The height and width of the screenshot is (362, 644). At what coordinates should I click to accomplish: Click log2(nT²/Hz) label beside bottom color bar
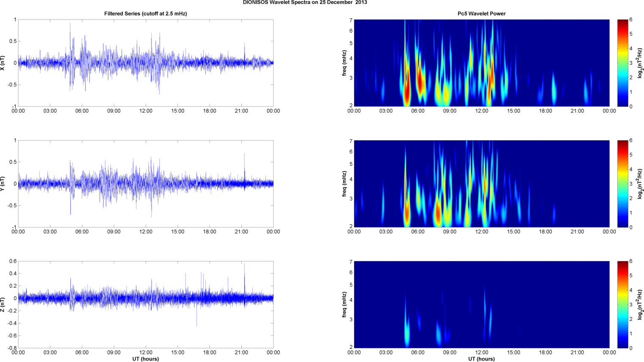[x=641, y=304]
